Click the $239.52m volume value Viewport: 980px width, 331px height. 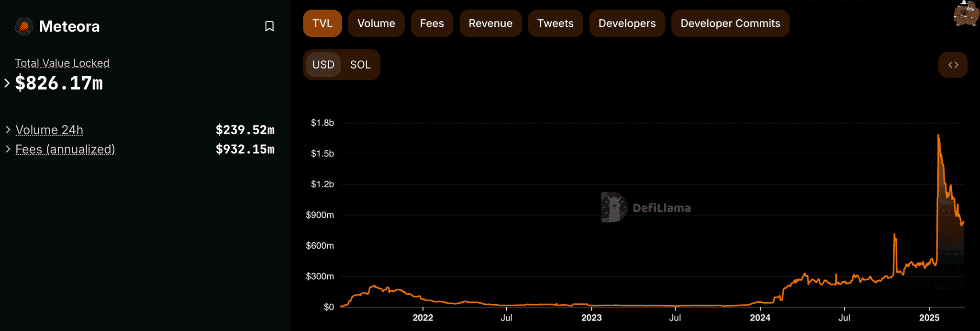[245, 130]
